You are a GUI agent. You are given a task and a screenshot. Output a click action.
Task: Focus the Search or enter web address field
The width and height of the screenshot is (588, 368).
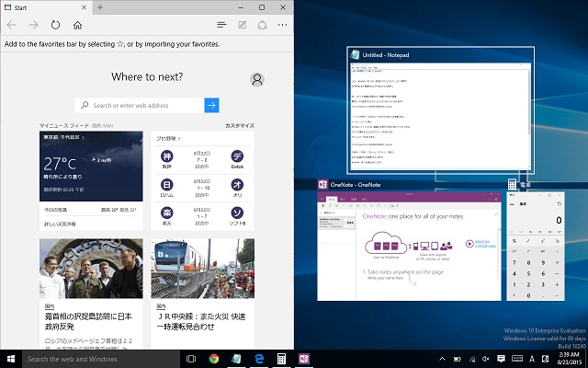140,106
